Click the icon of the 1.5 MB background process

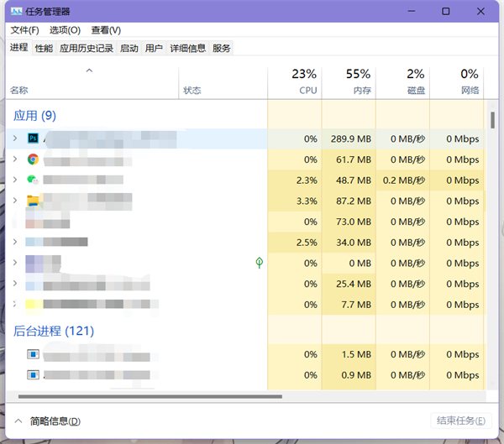point(33,354)
